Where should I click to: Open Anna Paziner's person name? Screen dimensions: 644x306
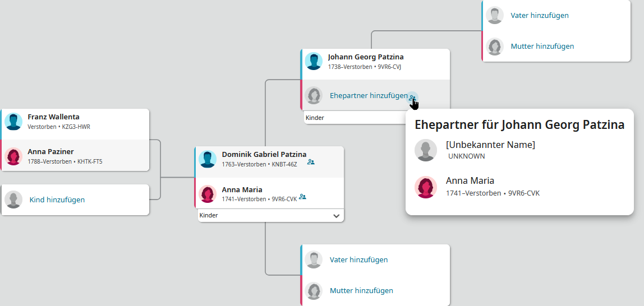click(51, 152)
